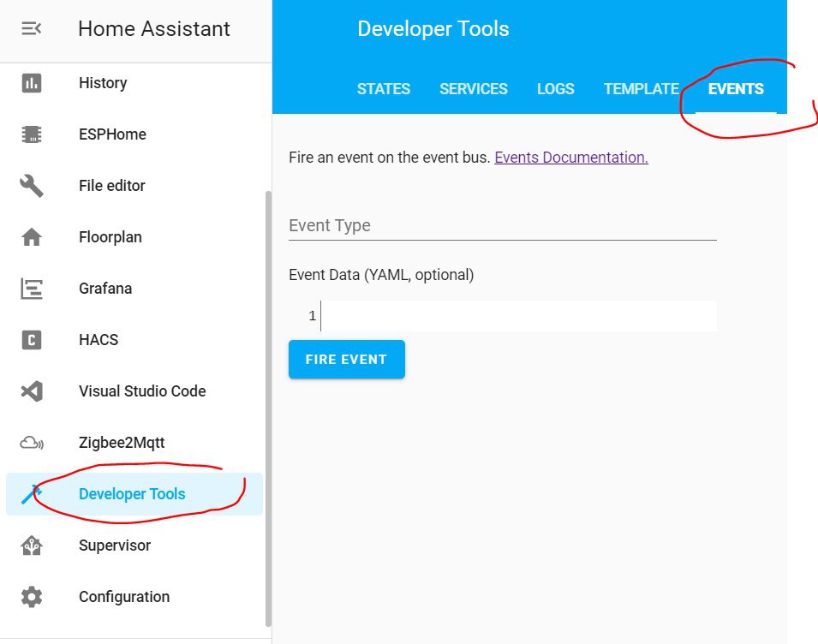Image resolution: width=818 pixels, height=644 pixels.
Task: Click the HACS icon
Action: [x=32, y=340]
